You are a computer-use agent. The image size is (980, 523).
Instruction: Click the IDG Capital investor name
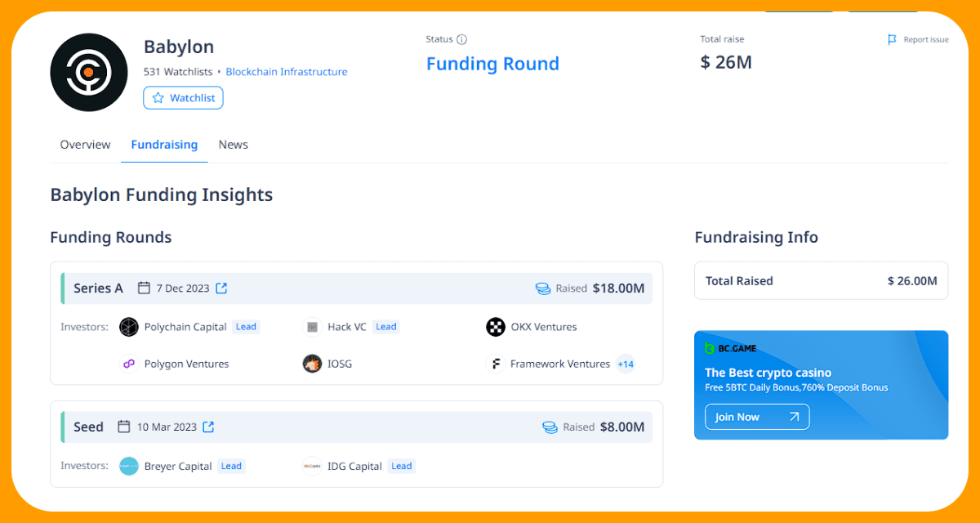coord(354,466)
